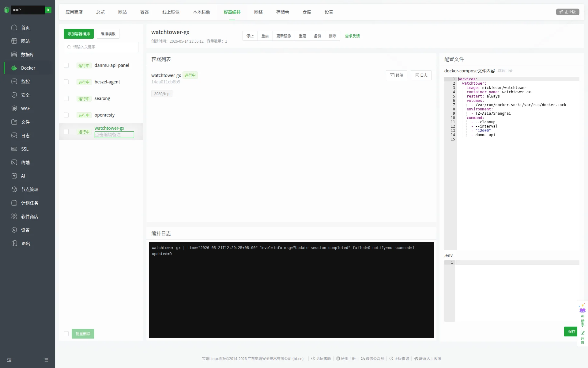Click the 编排模板 button
Screen dimensions: 588x368
pos(108,34)
